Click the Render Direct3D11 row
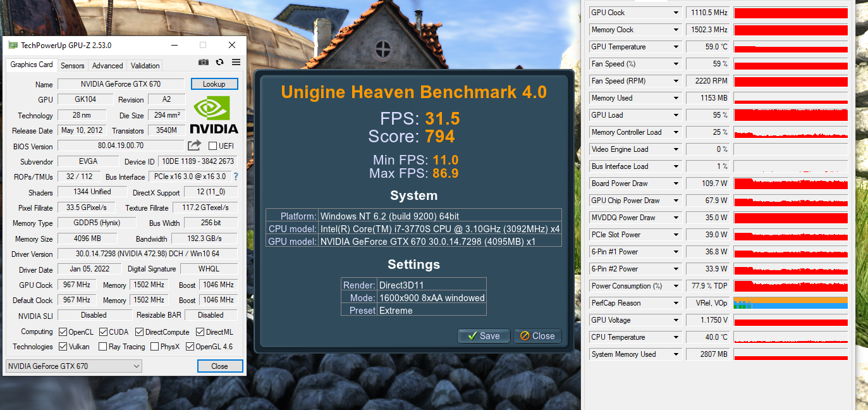This screenshot has height=410, width=868. tap(413, 285)
